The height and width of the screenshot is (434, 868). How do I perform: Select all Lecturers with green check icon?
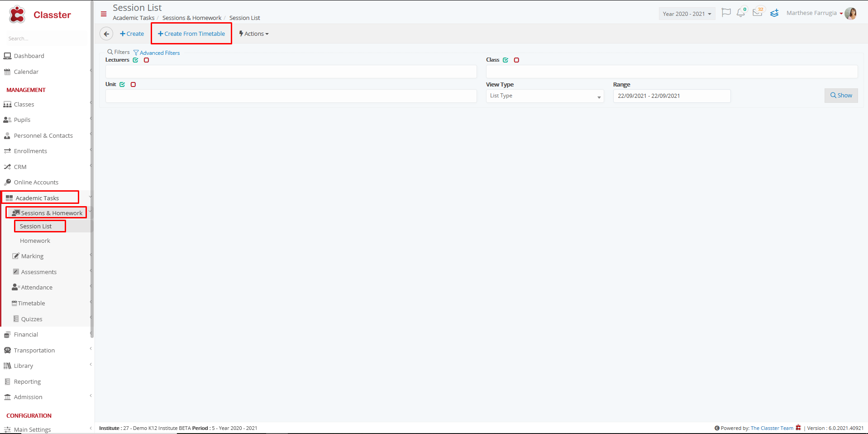[x=135, y=60]
